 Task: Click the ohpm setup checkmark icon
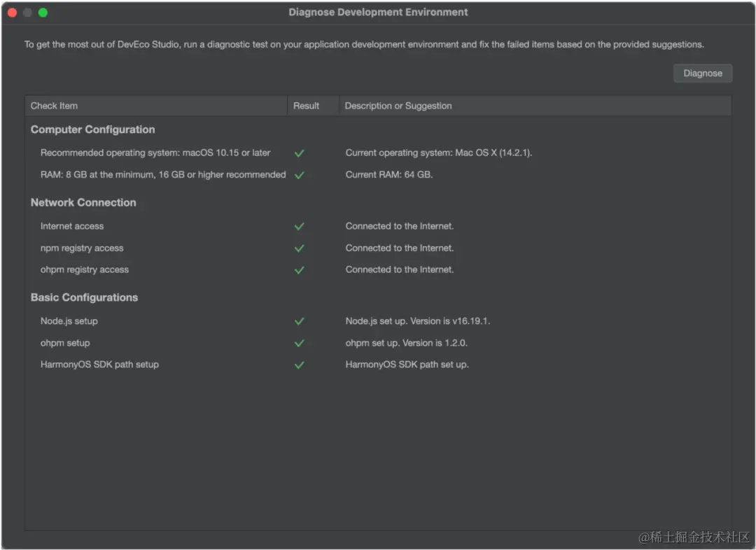[300, 343]
